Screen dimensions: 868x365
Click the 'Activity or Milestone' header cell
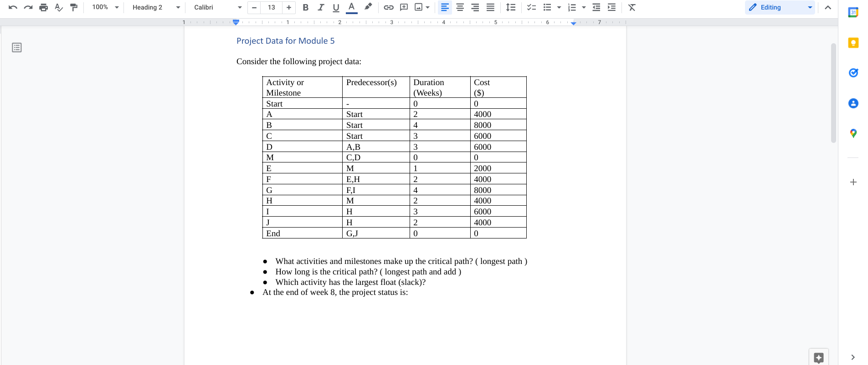click(x=303, y=87)
